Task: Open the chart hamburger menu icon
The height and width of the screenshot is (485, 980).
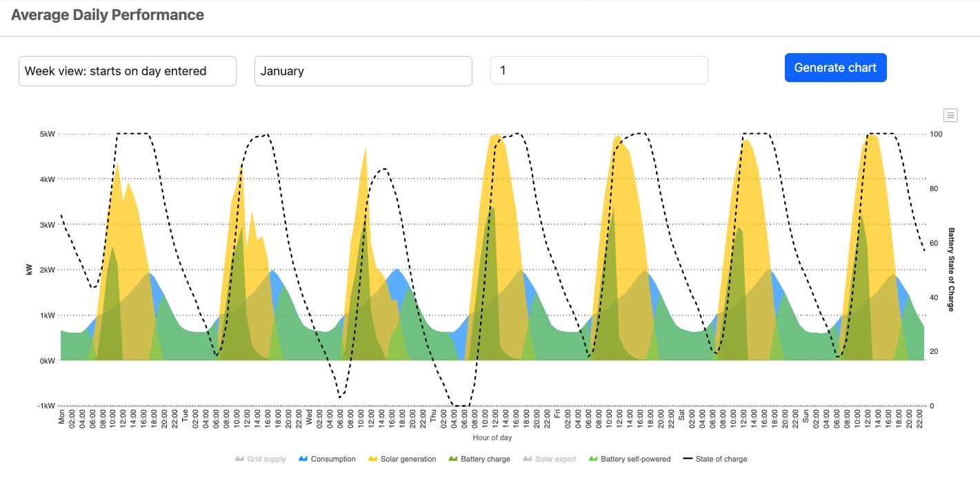Action: 950,115
